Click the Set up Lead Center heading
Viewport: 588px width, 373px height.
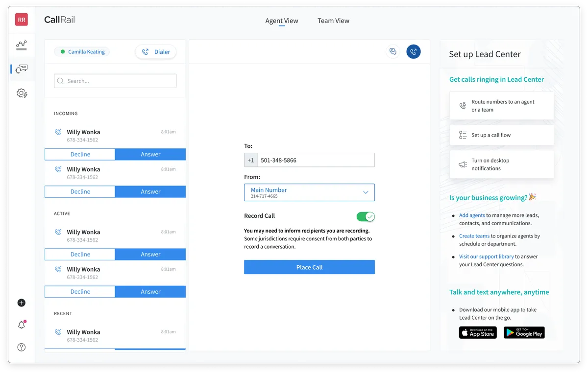[x=485, y=54]
